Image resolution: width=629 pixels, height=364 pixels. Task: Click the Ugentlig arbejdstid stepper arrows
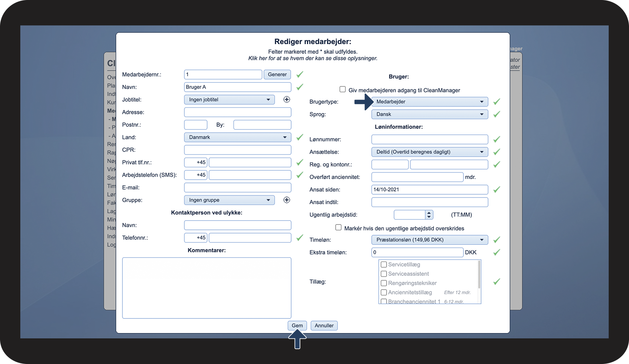[429, 215]
